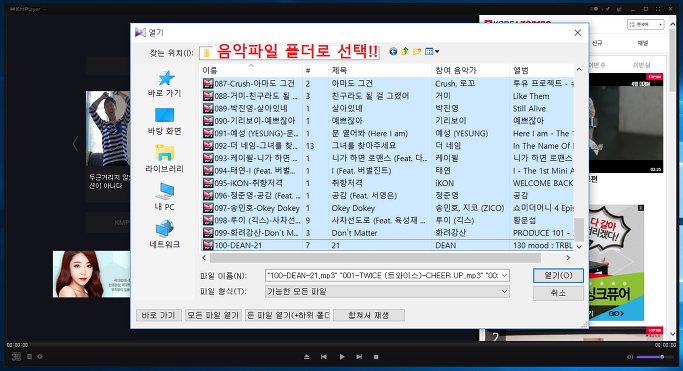Open the 찾는 위치 location dropdown

pyautogui.click(x=289, y=52)
